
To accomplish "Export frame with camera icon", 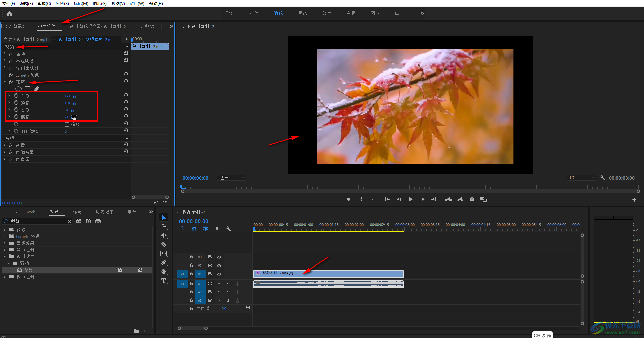I will coord(472,199).
